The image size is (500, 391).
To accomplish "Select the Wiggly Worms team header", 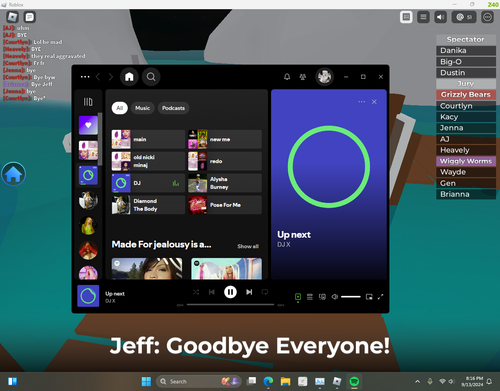I will click(466, 161).
